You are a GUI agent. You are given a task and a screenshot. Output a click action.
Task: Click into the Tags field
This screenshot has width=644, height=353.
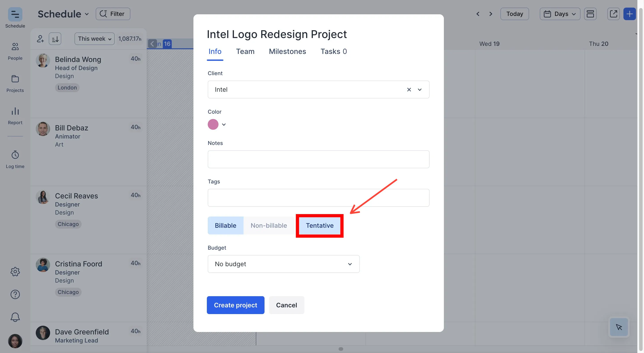coord(318,198)
